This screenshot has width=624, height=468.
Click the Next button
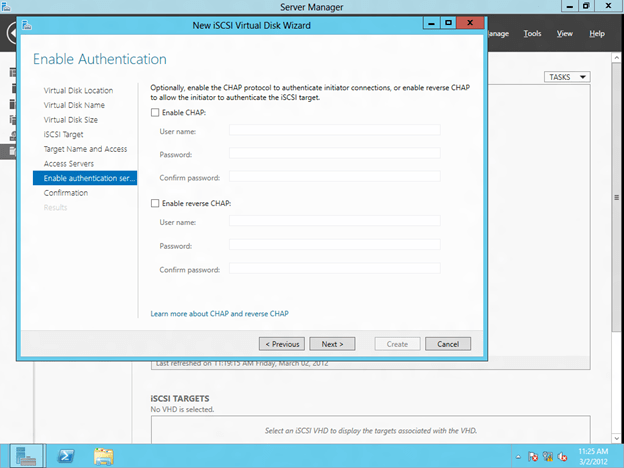pos(332,343)
